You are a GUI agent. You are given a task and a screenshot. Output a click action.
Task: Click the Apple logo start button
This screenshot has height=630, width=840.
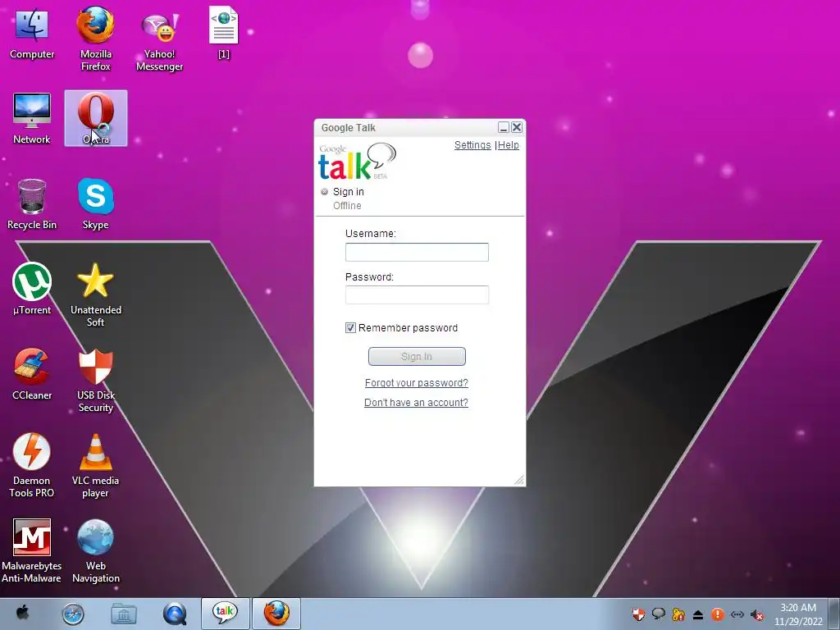point(22,613)
